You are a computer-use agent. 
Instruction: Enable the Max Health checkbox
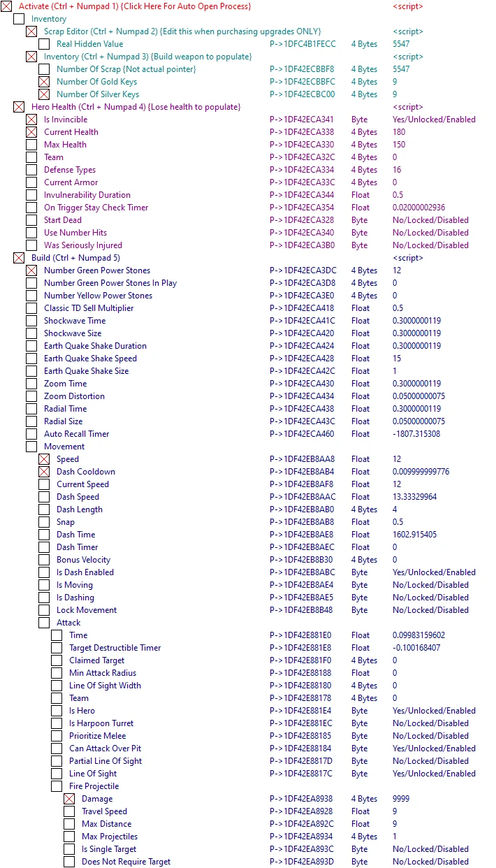coord(31,145)
